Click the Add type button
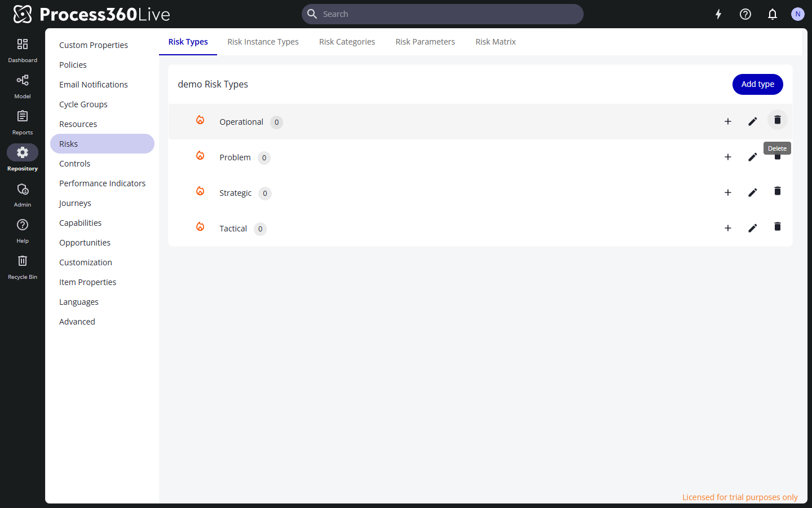This screenshot has width=812, height=508. click(x=757, y=84)
